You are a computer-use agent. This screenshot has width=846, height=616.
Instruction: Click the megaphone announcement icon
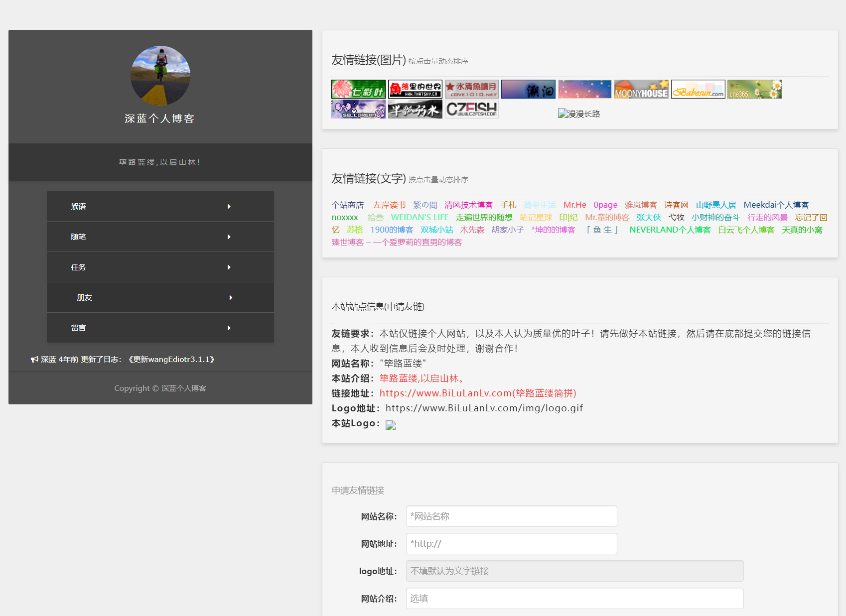coord(34,360)
